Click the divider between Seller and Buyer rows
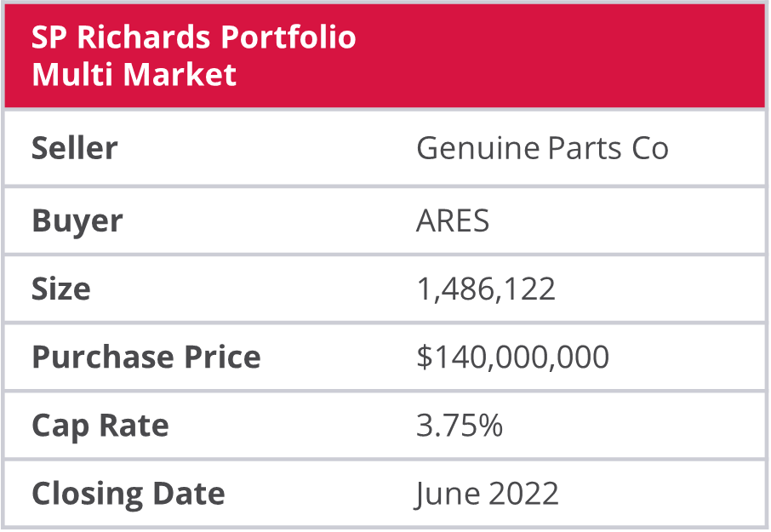Viewport: 771px width, 532px height. click(x=385, y=186)
